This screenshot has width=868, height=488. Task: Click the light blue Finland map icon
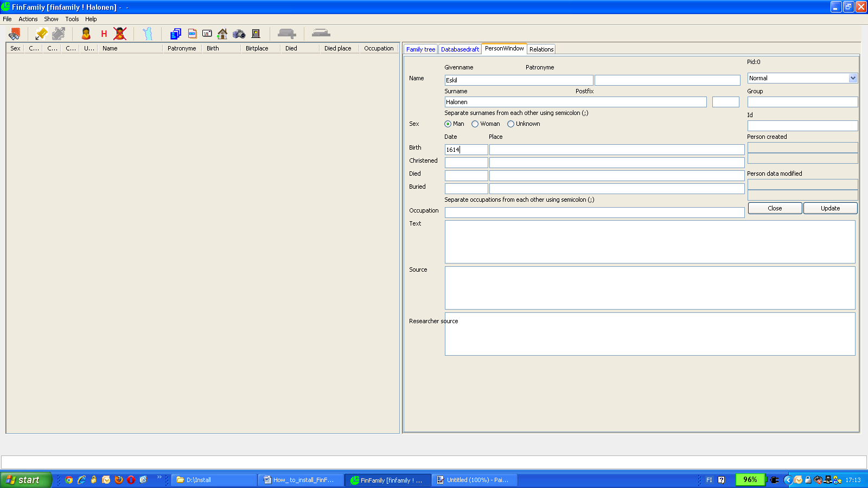pos(148,34)
